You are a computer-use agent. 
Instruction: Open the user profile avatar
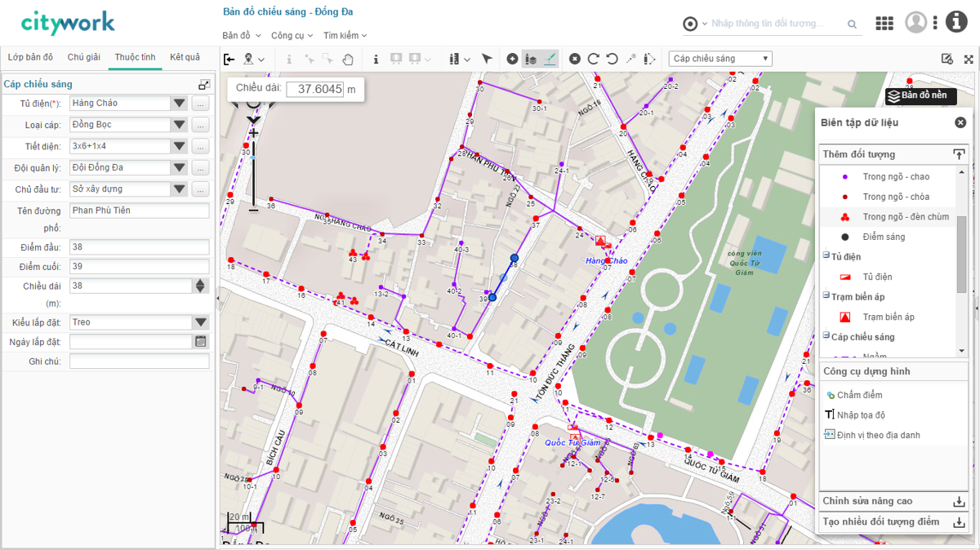[x=916, y=22]
